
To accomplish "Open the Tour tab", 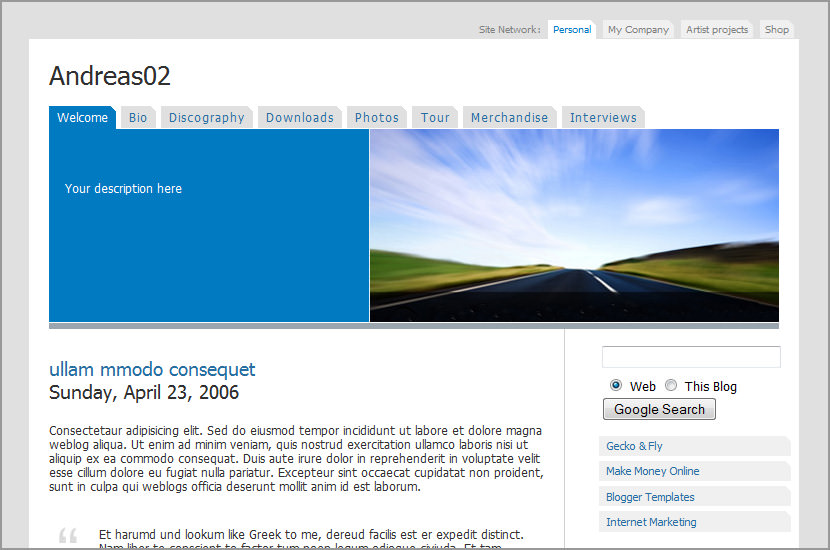I will (435, 118).
